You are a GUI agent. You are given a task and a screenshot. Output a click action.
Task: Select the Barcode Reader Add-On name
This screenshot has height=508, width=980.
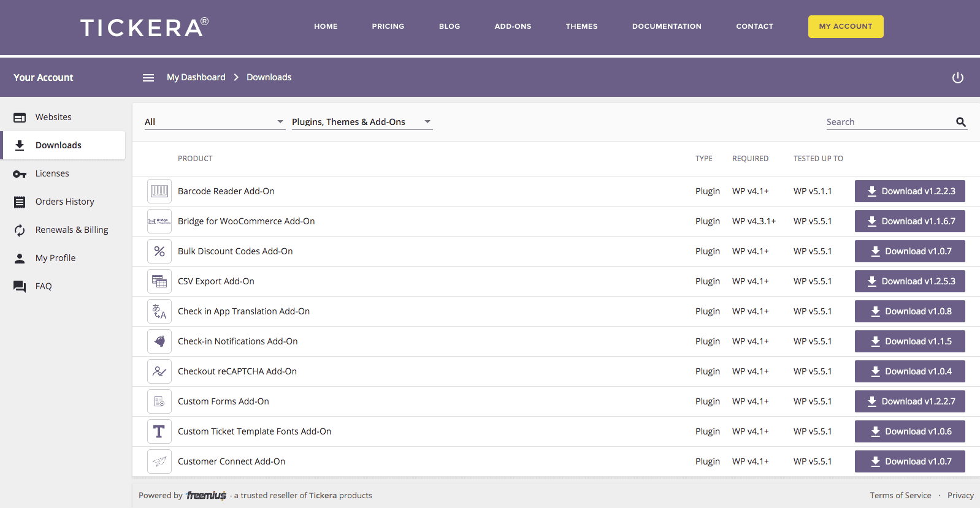pos(226,191)
